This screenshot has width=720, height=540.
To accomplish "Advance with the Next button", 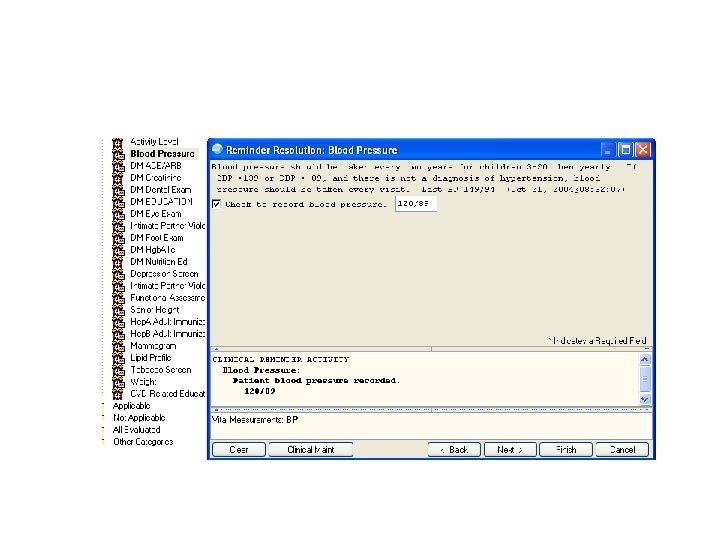I will pos(510,450).
